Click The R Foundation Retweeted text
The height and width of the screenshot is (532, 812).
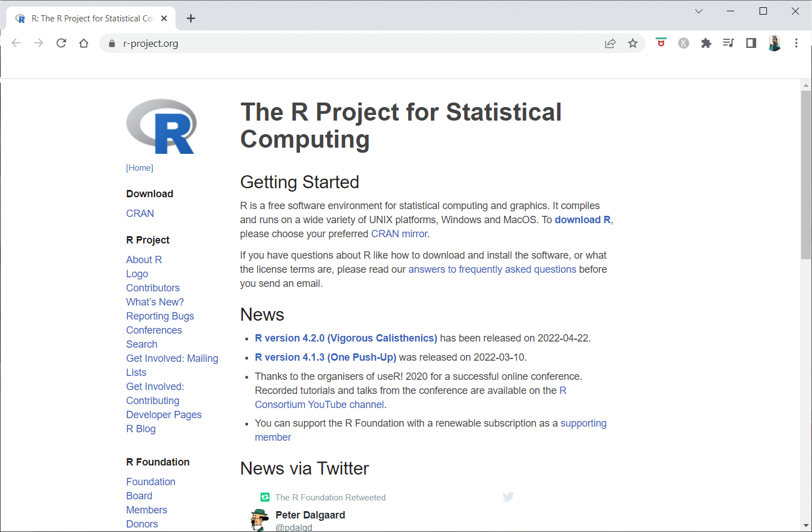(330, 498)
